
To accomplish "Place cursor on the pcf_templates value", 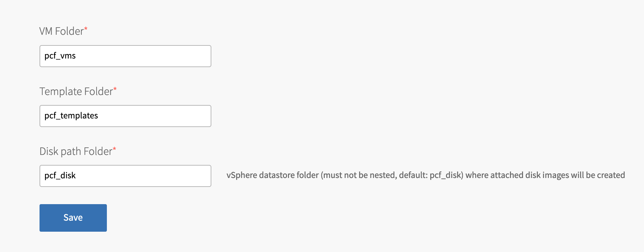I will point(71,116).
